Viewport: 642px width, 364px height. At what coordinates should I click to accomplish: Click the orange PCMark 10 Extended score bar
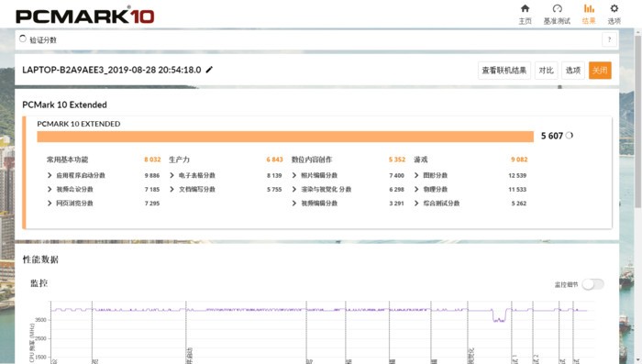[x=285, y=137]
